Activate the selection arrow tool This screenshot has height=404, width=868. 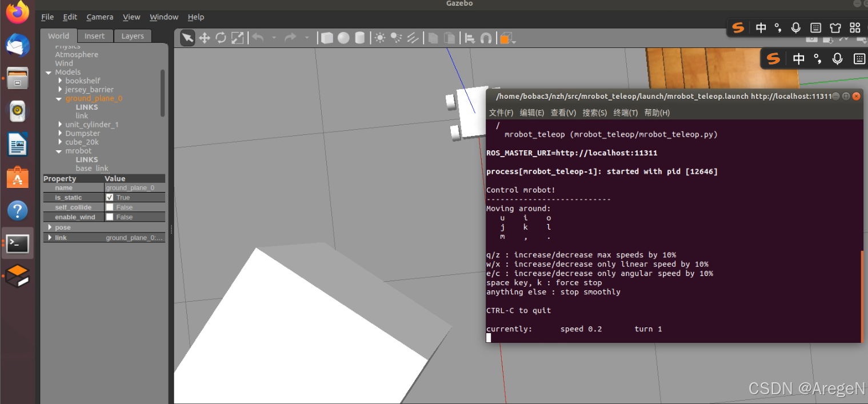(187, 38)
